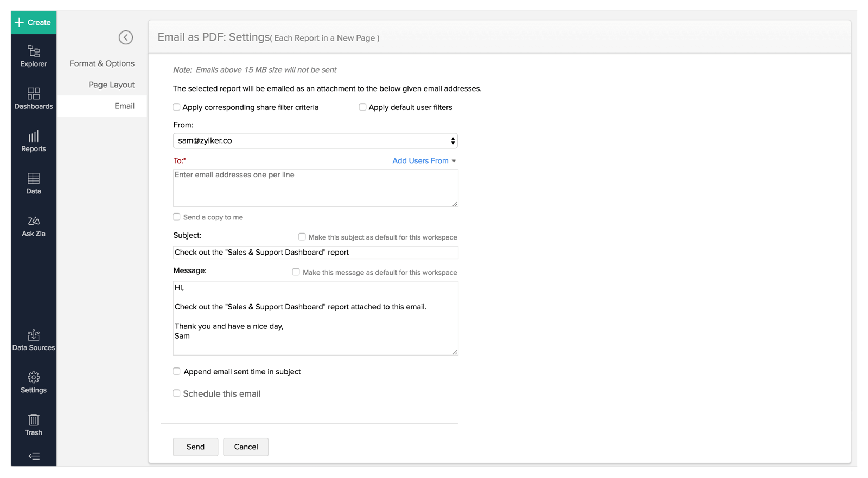The height and width of the screenshot is (478, 868).
Task: Switch to Format & Options tab
Action: point(102,63)
